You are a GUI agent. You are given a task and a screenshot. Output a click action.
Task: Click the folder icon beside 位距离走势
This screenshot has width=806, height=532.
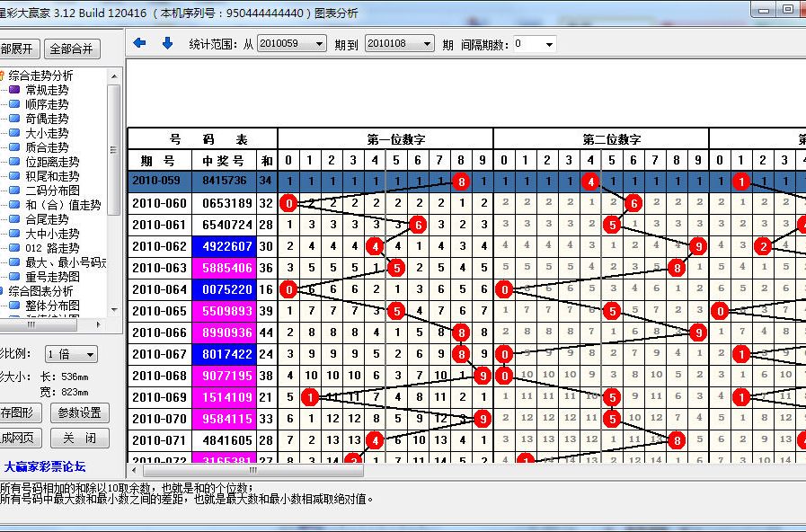[14, 162]
